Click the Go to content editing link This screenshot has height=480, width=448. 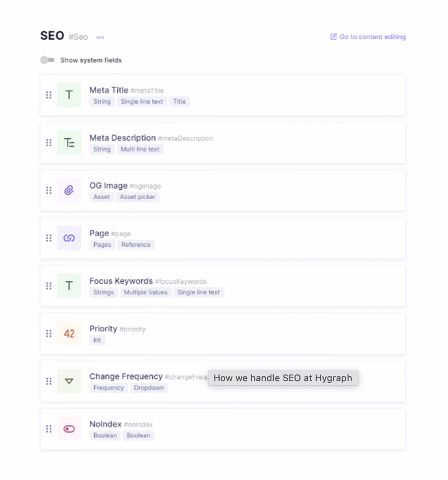point(368,37)
